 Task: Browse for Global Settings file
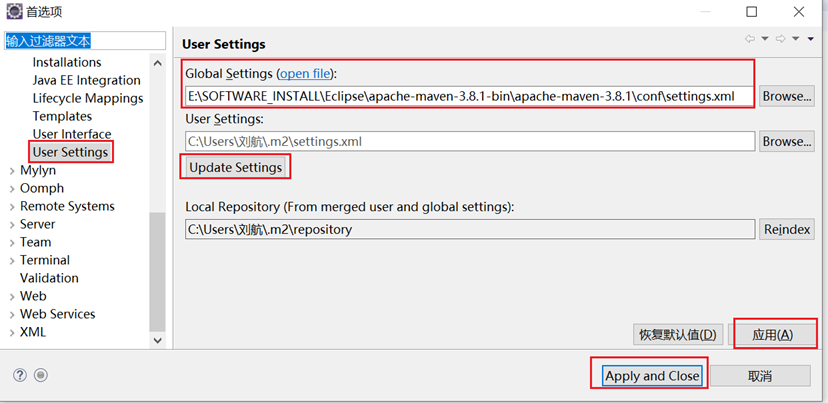787,96
